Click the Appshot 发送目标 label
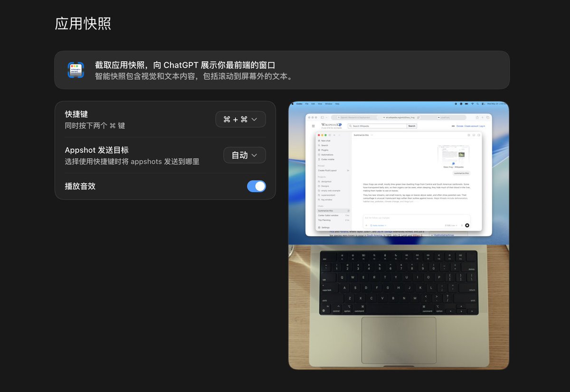 [x=97, y=150]
